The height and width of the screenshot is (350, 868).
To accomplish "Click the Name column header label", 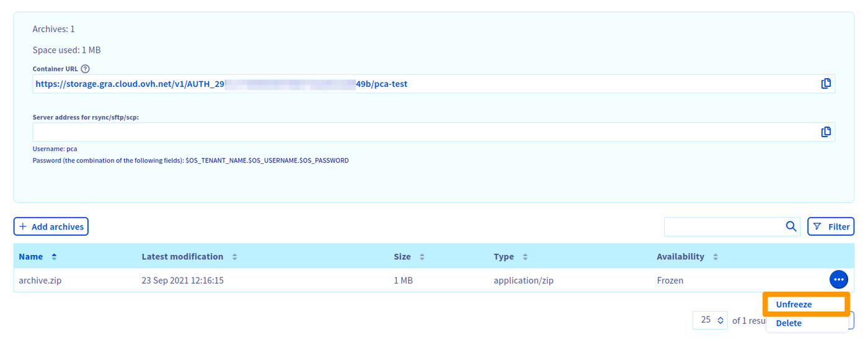I will point(31,257).
